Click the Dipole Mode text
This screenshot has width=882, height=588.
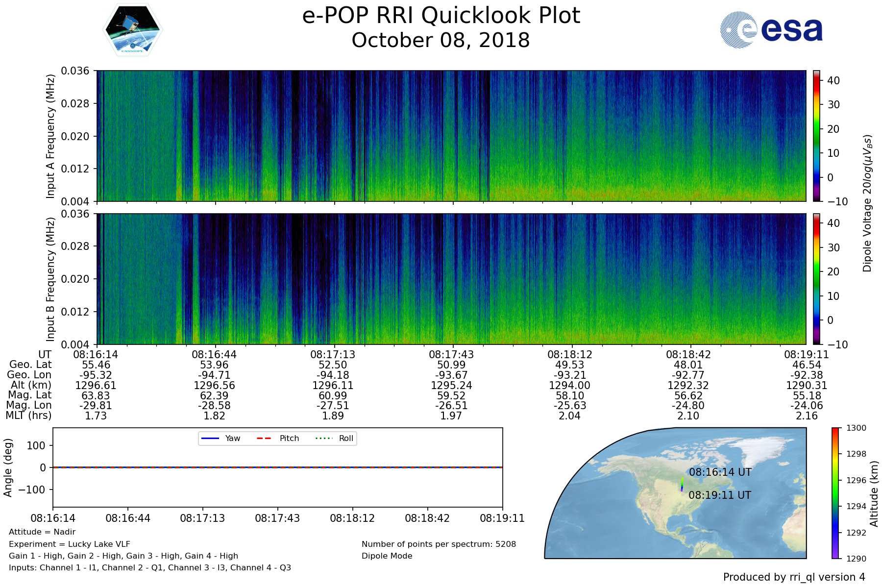(387, 556)
